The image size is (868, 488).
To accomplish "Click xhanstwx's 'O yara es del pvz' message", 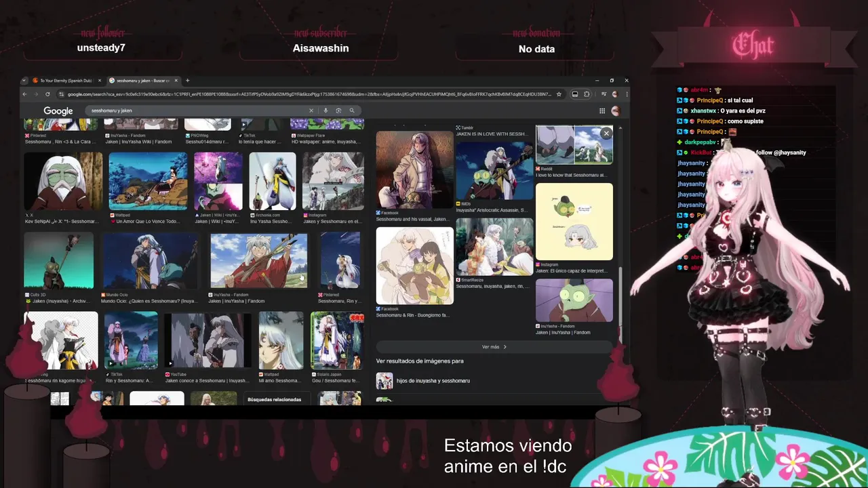I will click(x=743, y=110).
